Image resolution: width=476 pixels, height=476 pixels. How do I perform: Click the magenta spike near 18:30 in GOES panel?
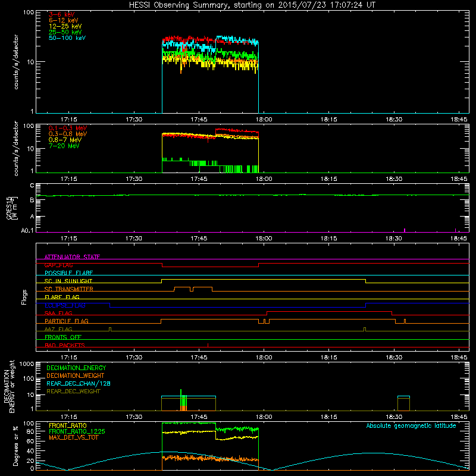click(x=405, y=230)
